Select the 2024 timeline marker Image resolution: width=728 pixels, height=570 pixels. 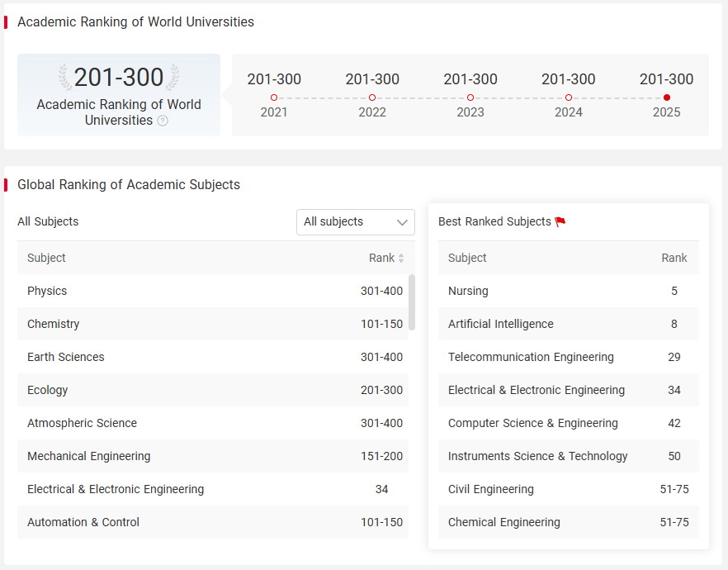point(569,97)
